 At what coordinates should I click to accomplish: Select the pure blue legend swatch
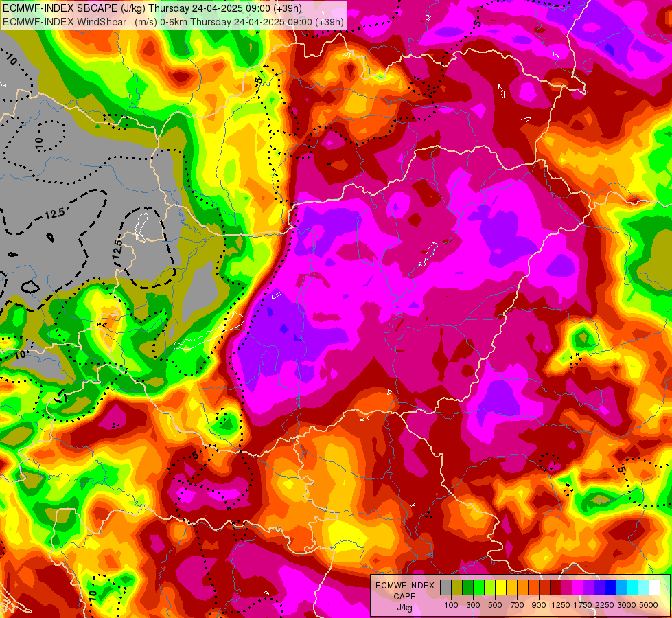pos(611,588)
